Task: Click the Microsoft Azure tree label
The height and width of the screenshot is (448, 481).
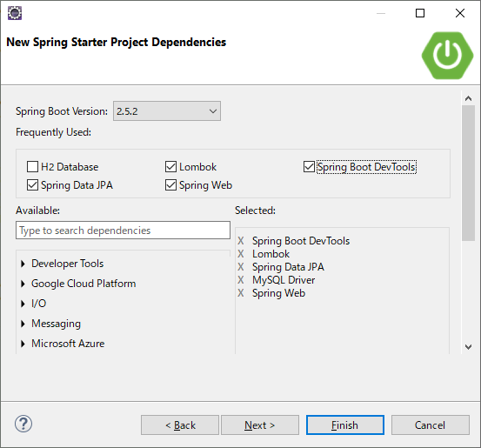Action: [68, 344]
